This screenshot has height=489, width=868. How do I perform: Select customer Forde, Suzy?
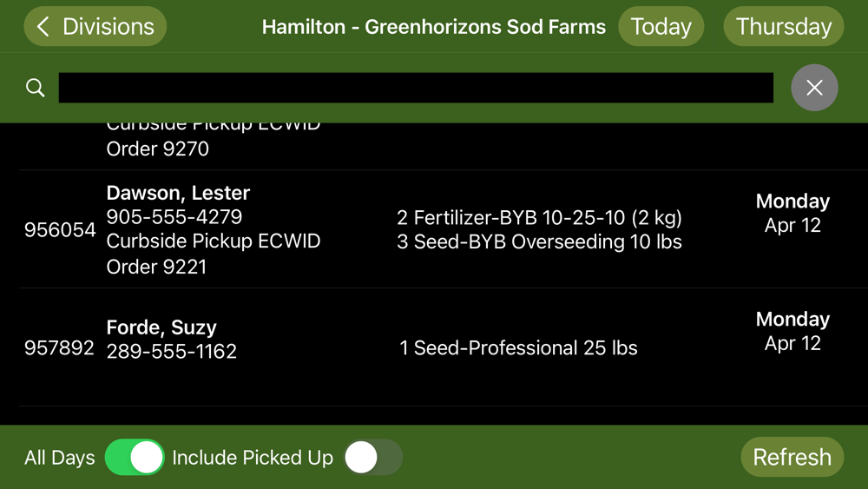click(x=161, y=327)
